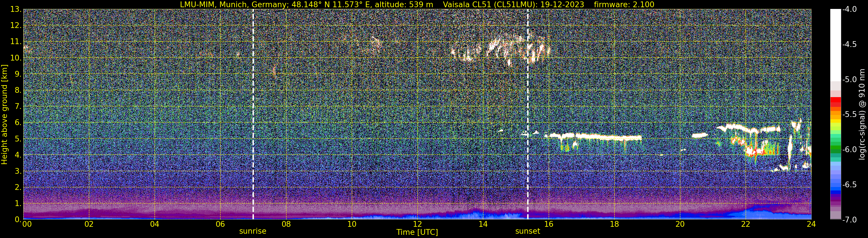The image size is (868, 238).
Task: Click the y-axis tick label '10.'
Action: 16,58
